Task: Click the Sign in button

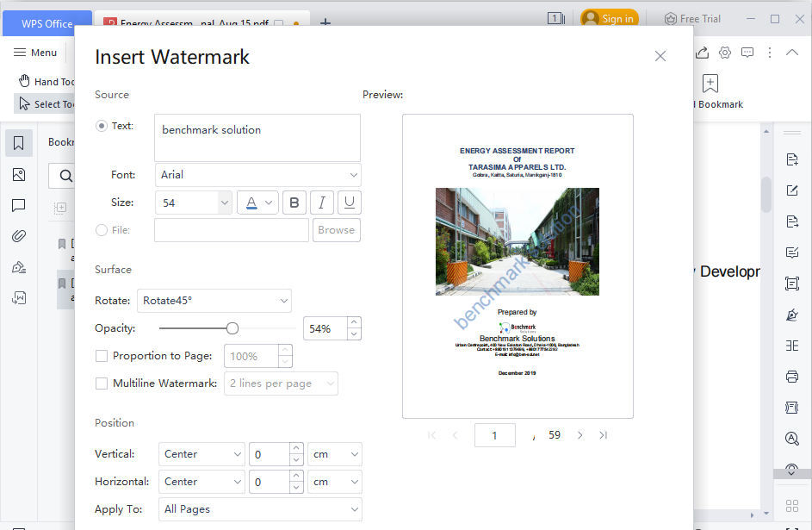Action: click(x=610, y=19)
